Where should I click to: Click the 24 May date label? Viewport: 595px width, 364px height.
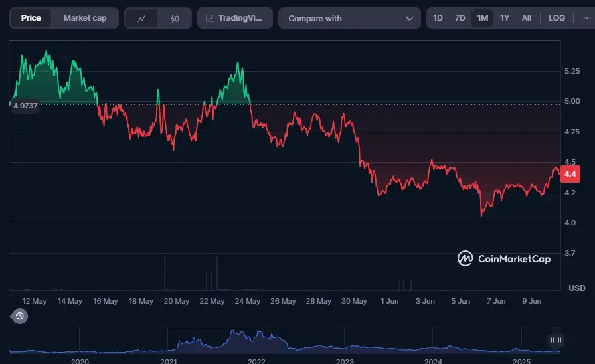248,301
